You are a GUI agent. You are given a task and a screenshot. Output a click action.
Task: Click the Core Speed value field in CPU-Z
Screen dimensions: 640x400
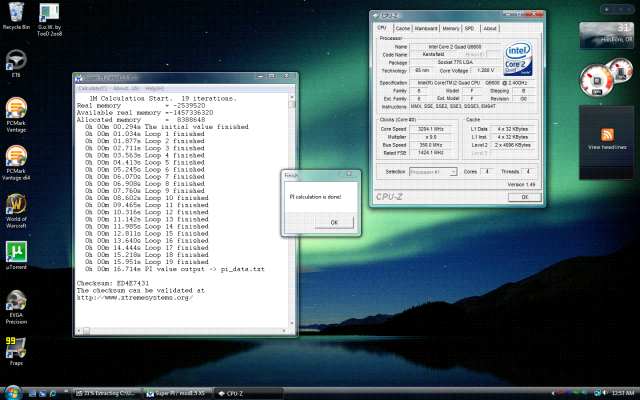click(431, 129)
